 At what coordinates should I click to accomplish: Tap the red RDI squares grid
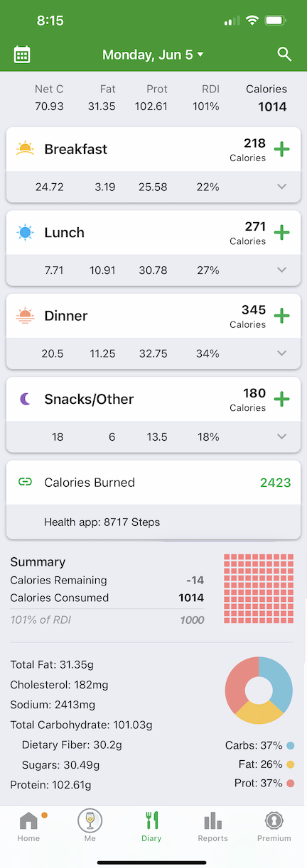coord(259,589)
